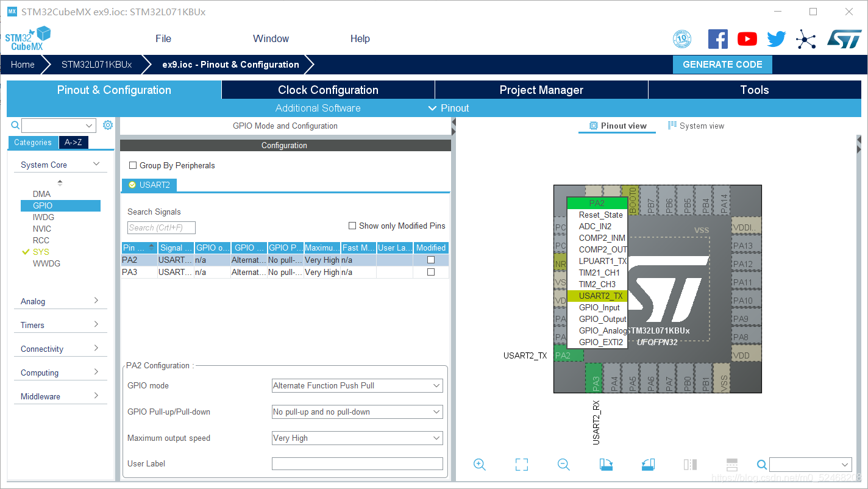
Task: Open pin search combo box dropdown
Action: (x=845, y=465)
